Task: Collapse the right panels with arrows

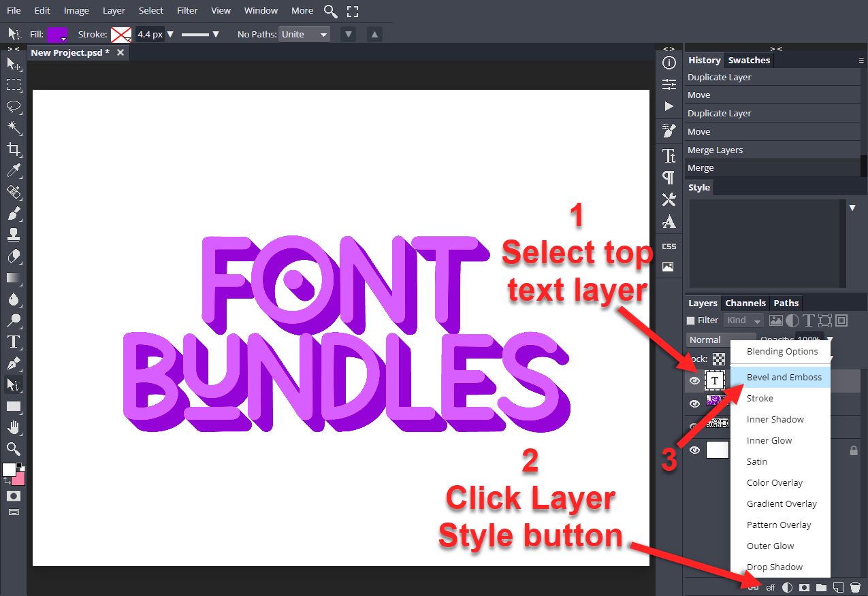Action: coord(775,49)
